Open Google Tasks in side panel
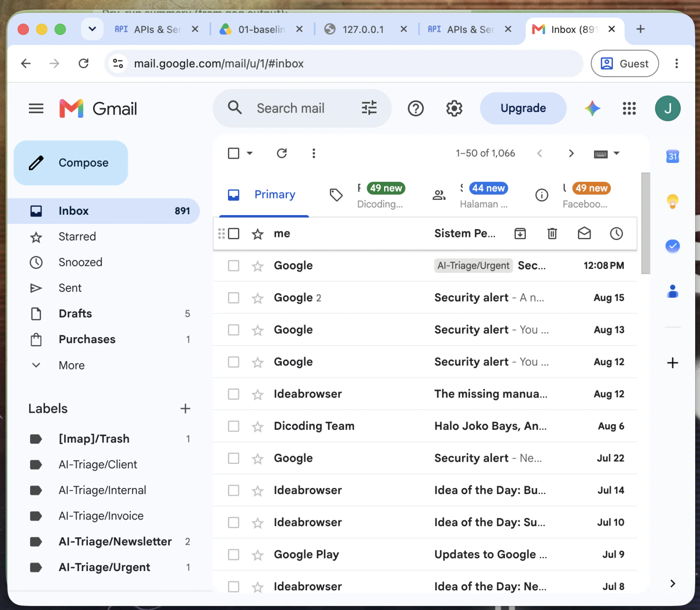Viewport: 700px width, 610px height. [x=672, y=246]
